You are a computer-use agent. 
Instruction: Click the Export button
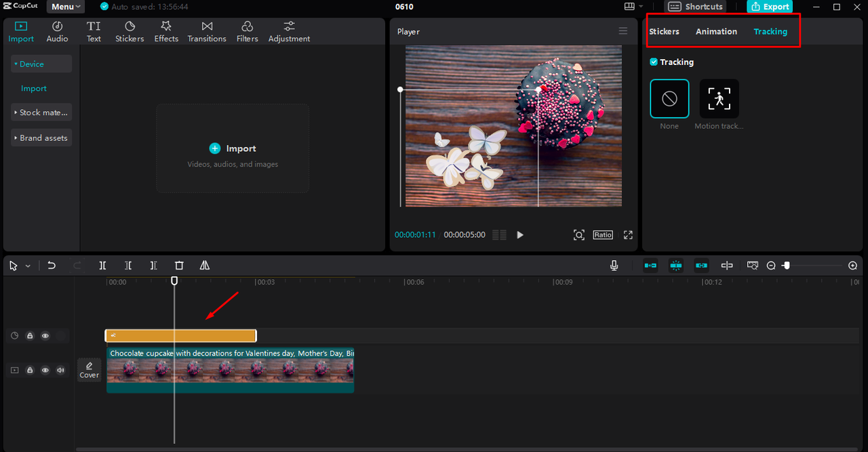(x=770, y=7)
